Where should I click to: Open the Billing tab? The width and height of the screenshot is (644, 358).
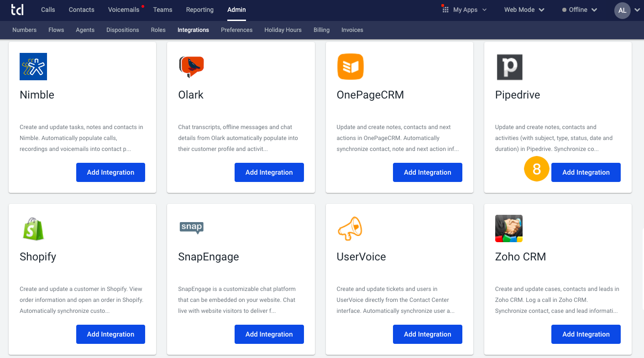click(321, 30)
